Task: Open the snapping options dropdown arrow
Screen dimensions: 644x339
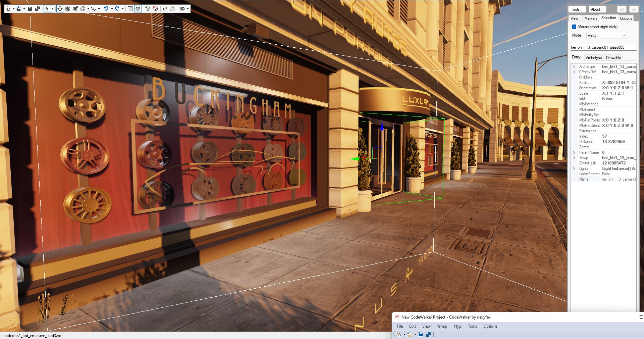Action: coord(99,9)
